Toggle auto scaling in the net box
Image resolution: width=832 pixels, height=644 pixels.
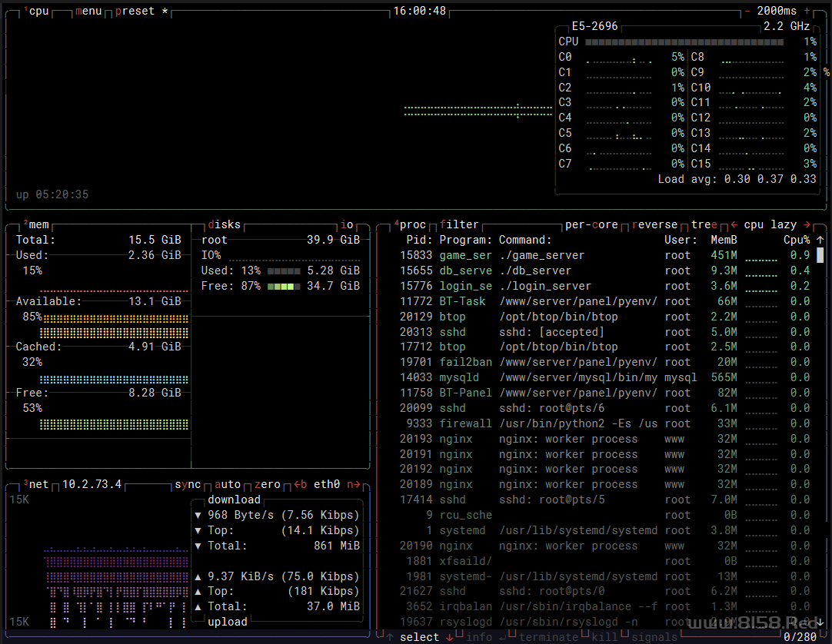pos(228,484)
